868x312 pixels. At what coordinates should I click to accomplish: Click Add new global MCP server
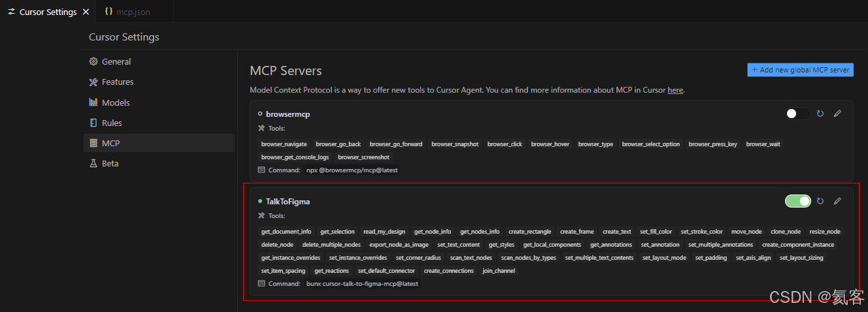pos(800,70)
